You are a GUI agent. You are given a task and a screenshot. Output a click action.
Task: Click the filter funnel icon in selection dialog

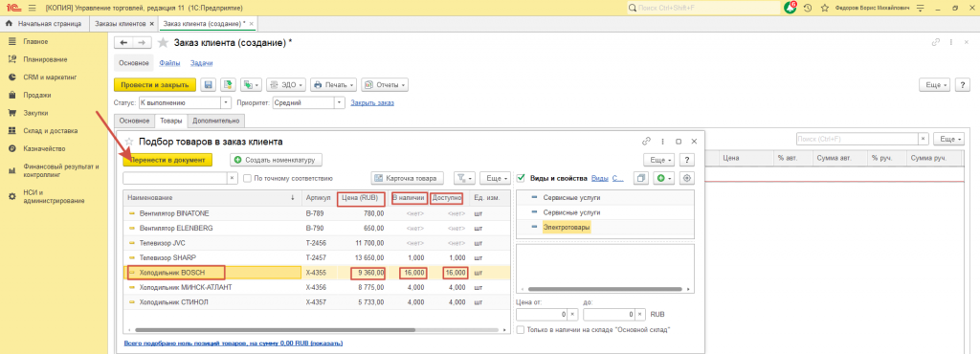coord(463,178)
